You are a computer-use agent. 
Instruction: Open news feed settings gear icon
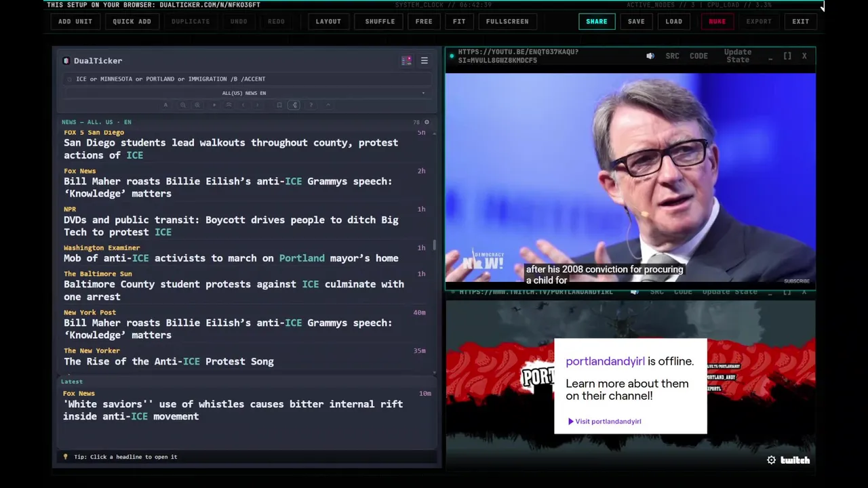427,122
